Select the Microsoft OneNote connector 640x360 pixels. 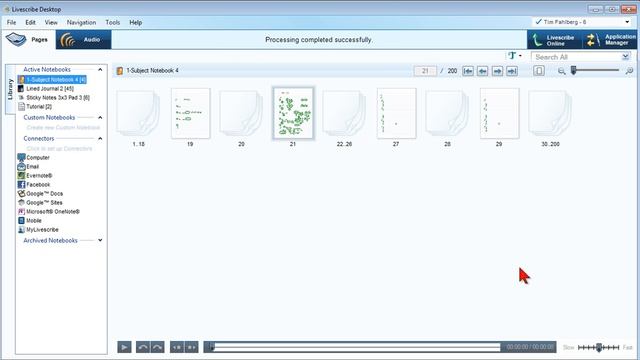coord(49,211)
